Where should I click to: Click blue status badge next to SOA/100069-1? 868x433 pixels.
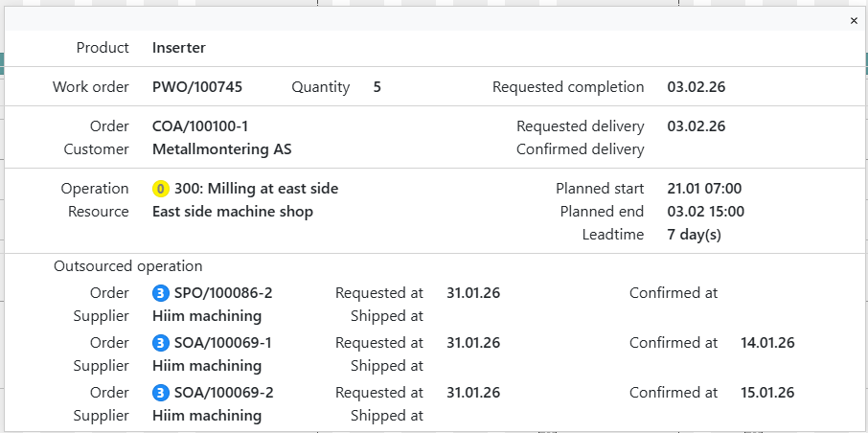pos(160,343)
